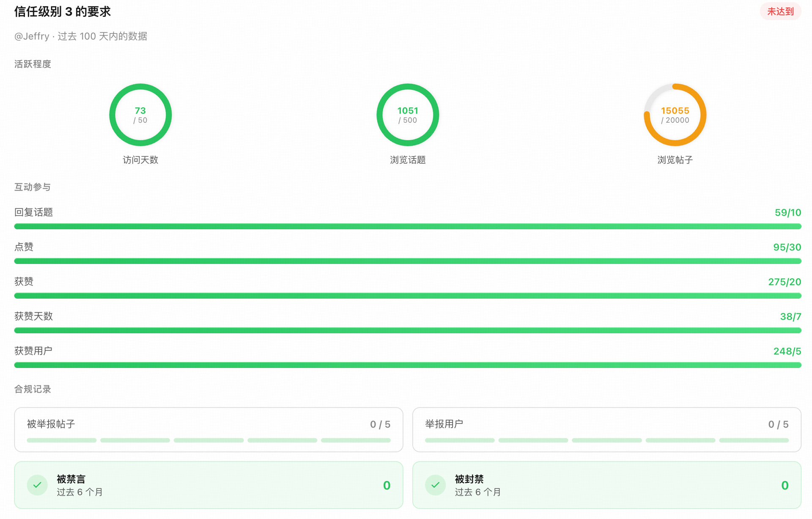Image resolution: width=812 pixels, height=519 pixels.
Task: Click the 浏览帖子 label
Action: (x=675, y=160)
